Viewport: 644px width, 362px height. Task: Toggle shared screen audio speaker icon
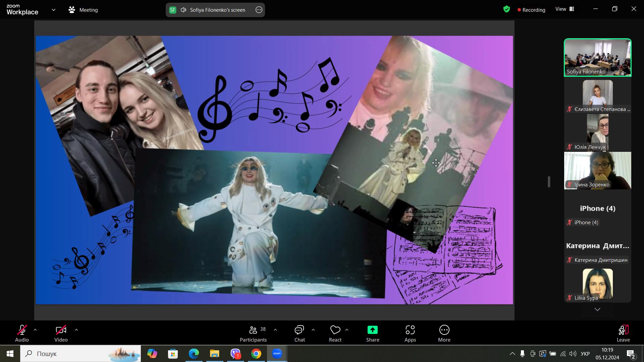point(183,10)
